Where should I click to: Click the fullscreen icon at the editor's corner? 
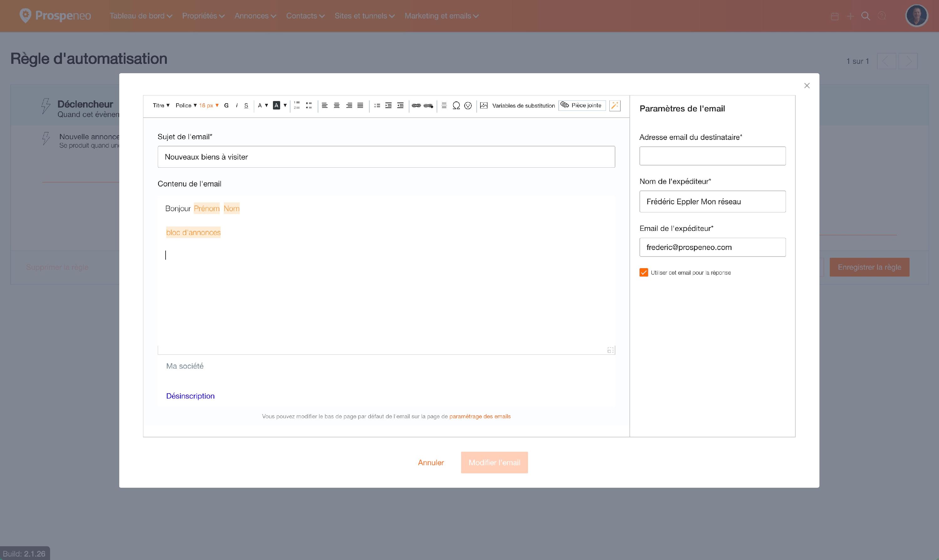click(610, 350)
